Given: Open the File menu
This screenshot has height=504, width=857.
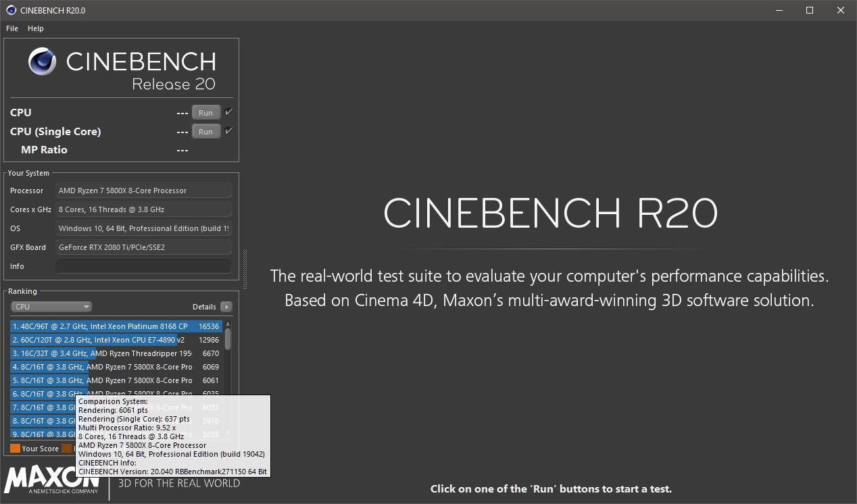Looking at the screenshot, I should 12,28.
